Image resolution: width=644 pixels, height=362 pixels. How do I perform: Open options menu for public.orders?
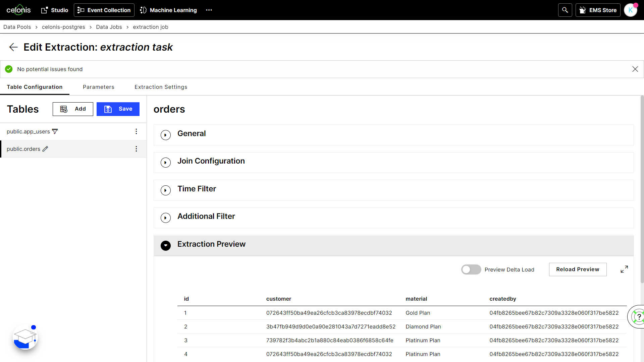[x=136, y=149]
